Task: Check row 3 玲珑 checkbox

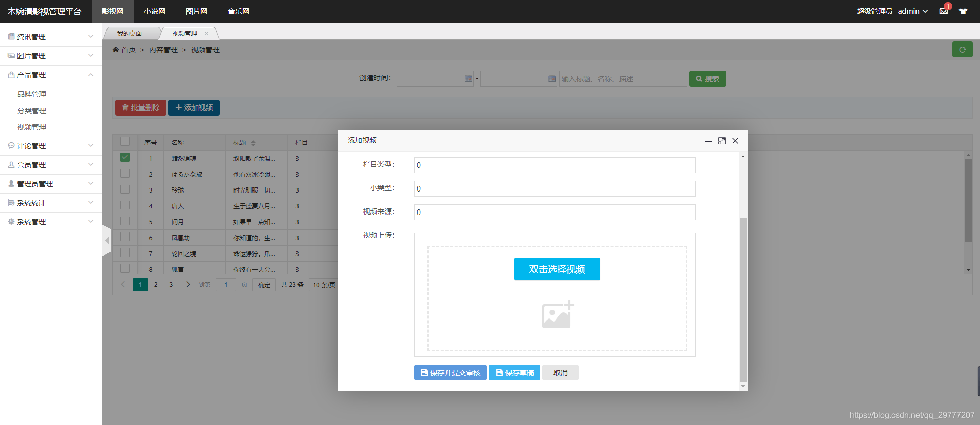Action: click(125, 189)
